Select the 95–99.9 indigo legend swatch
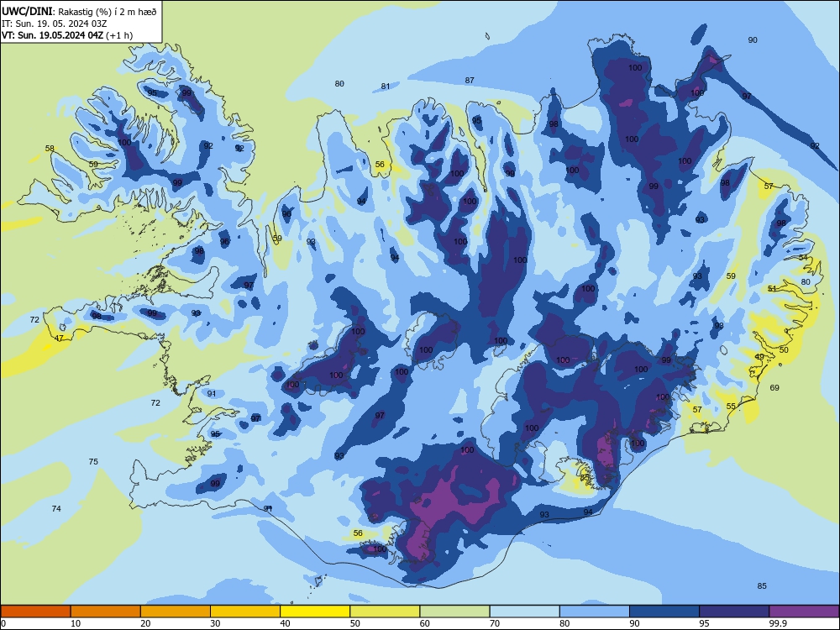This screenshot has width=840, height=630. [734, 612]
